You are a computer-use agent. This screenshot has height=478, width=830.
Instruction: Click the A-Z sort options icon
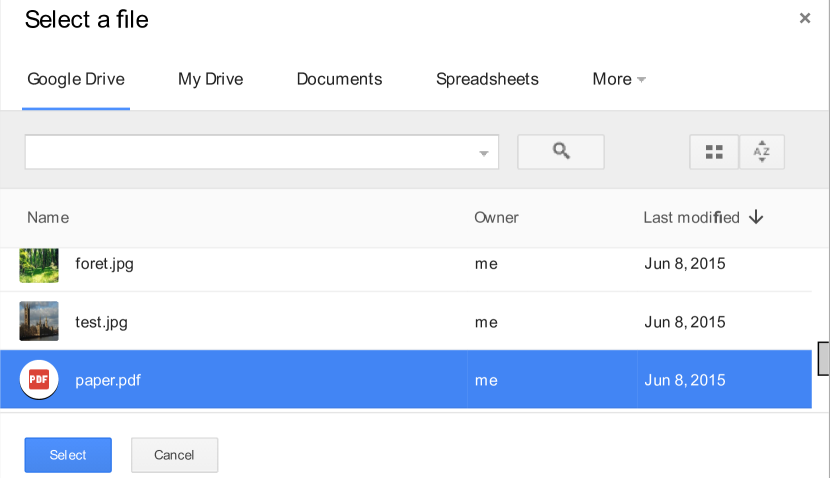click(762, 152)
